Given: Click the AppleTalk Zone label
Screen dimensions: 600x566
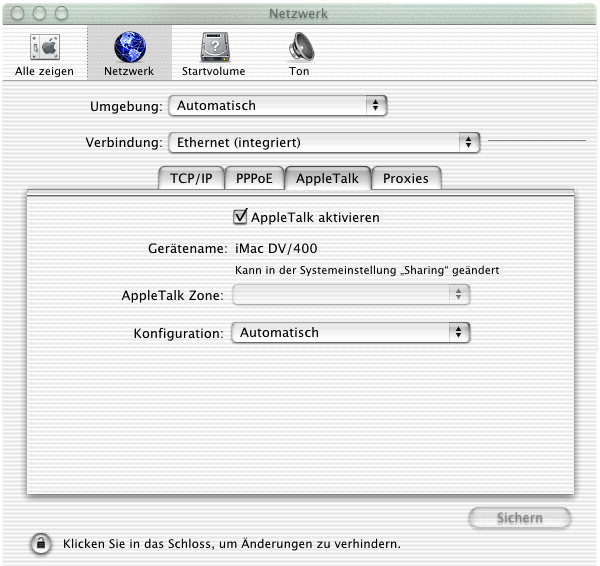Looking at the screenshot, I should click(x=173, y=295).
